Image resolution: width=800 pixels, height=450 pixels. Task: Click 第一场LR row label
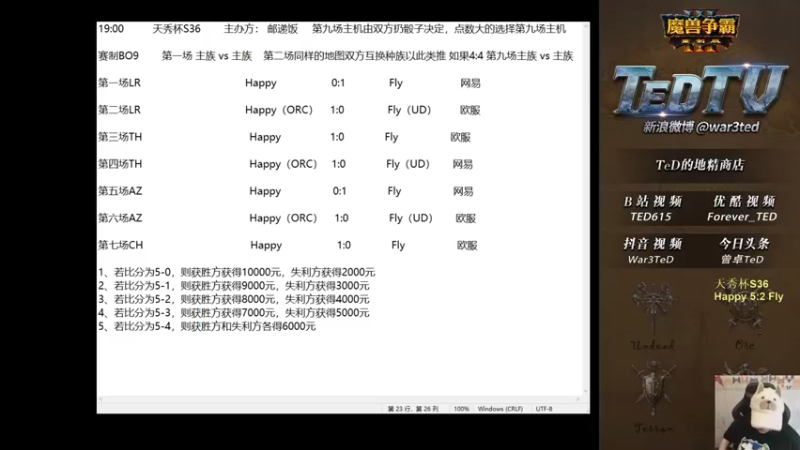coord(119,83)
